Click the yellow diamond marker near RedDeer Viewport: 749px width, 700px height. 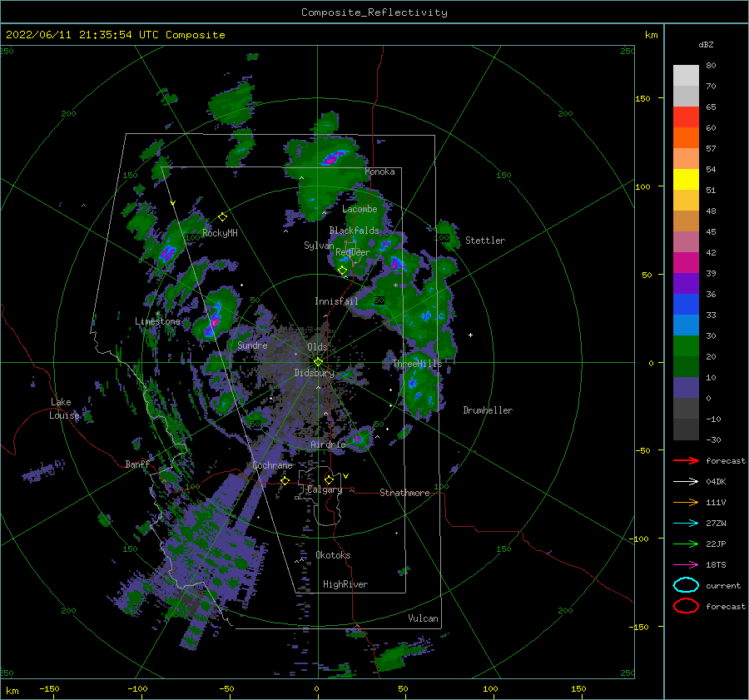(x=343, y=271)
